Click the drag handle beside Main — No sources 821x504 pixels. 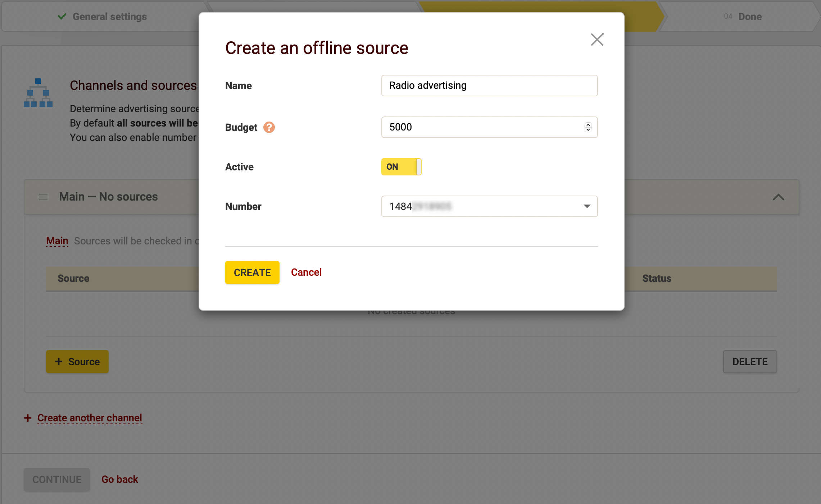[43, 197]
